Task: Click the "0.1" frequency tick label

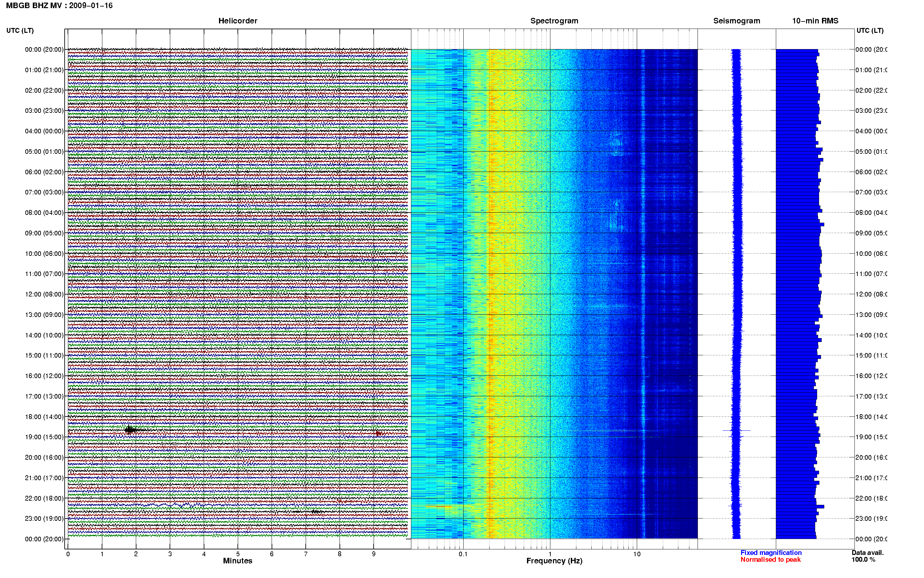Action: coord(463,554)
